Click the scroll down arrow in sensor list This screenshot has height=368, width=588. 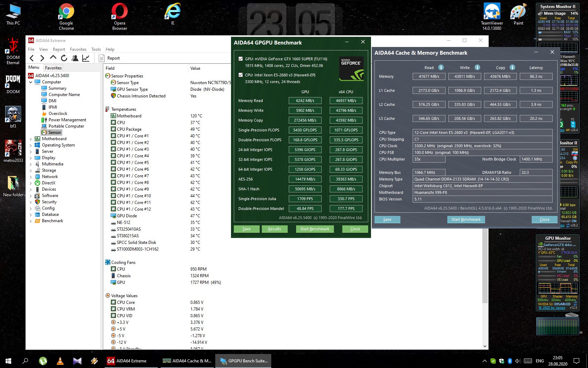pos(485,346)
